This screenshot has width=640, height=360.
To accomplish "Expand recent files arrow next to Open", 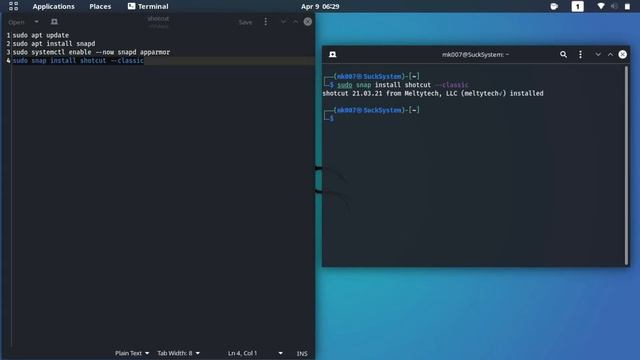I will coord(36,22).
